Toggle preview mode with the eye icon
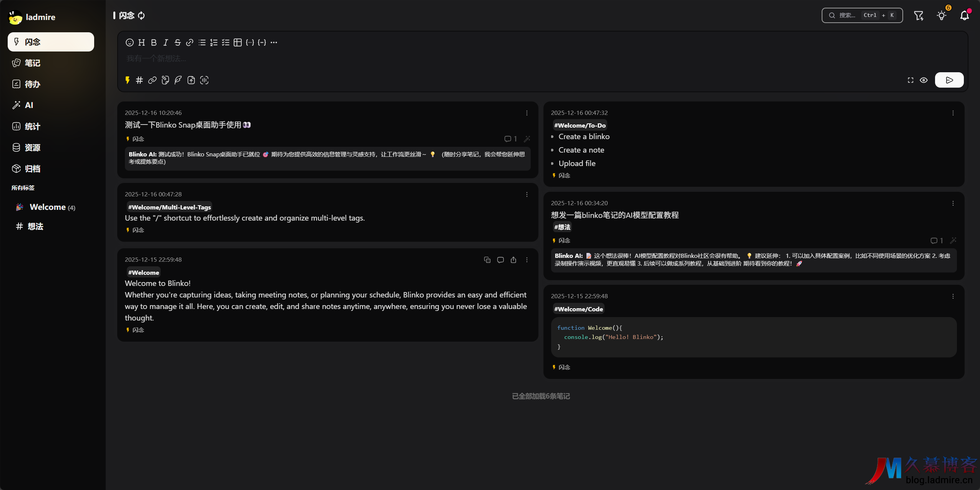980x490 pixels. 924,80
